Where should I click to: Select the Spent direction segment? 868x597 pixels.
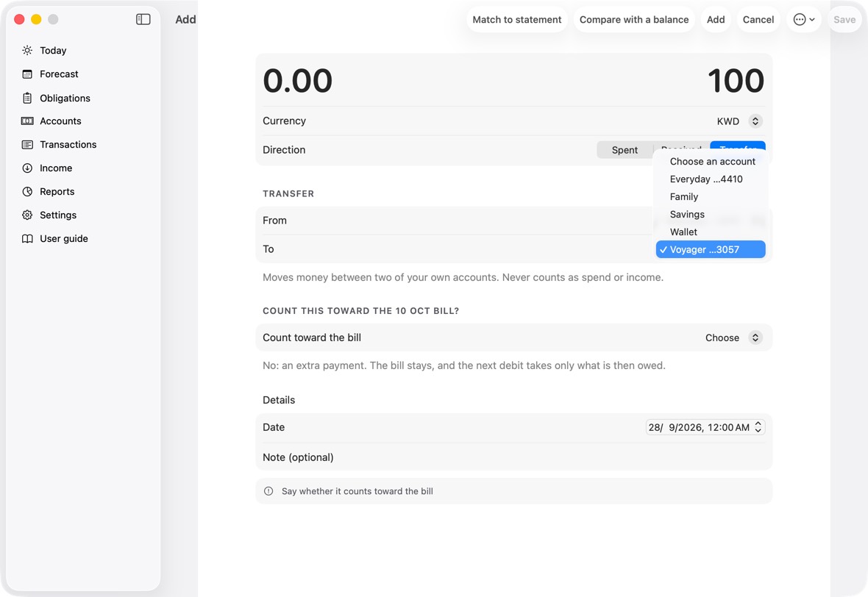(625, 150)
